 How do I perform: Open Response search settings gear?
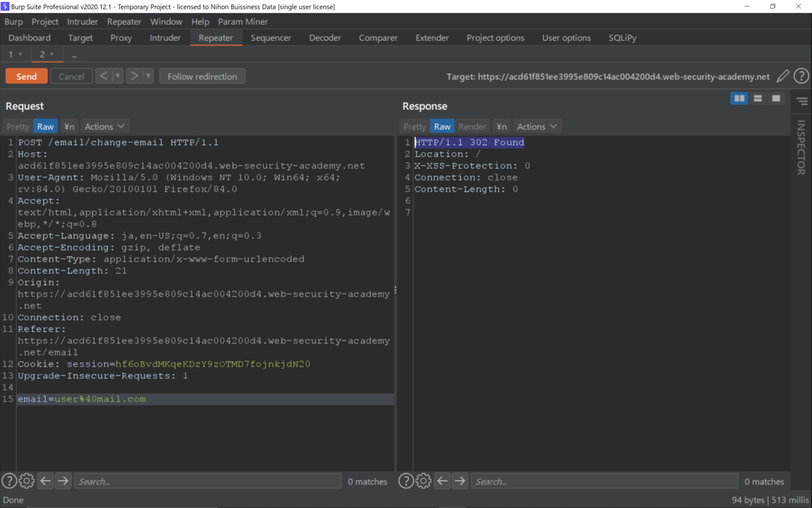click(423, 481)
